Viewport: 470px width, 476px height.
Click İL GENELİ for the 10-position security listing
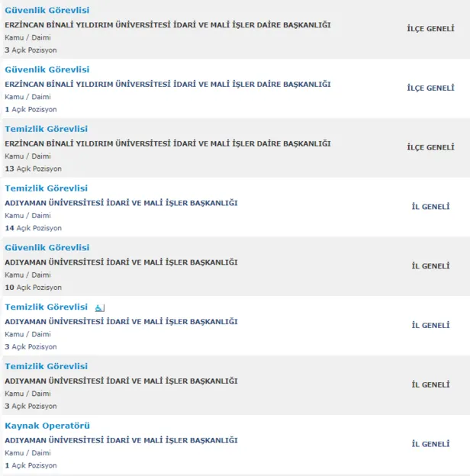430,266
